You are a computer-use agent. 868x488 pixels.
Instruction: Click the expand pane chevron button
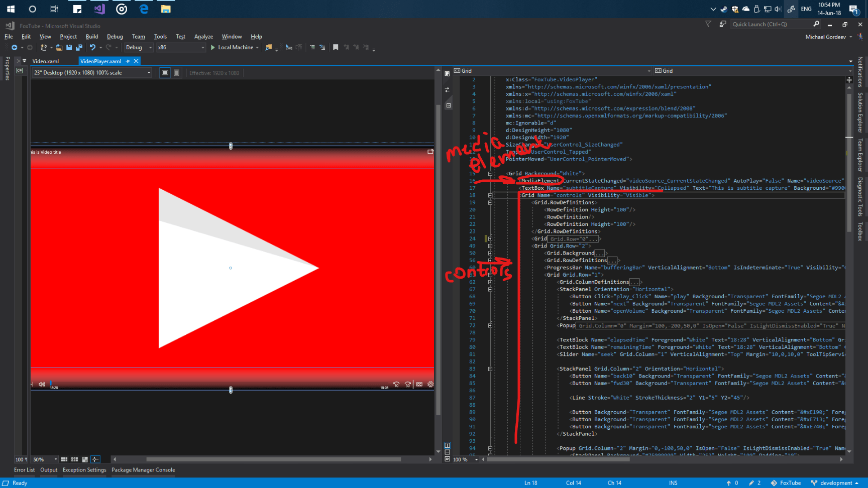click(447, 459)
